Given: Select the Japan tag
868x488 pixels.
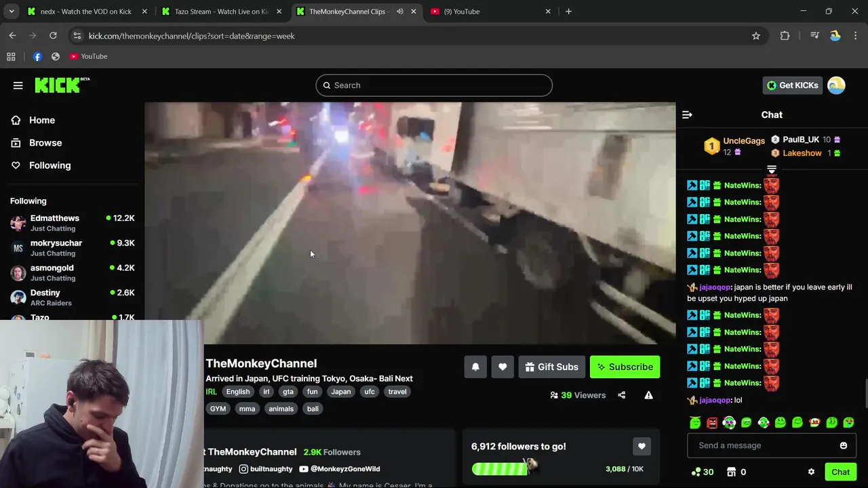Looking at the screenshot, I should (x=341, y=392).
